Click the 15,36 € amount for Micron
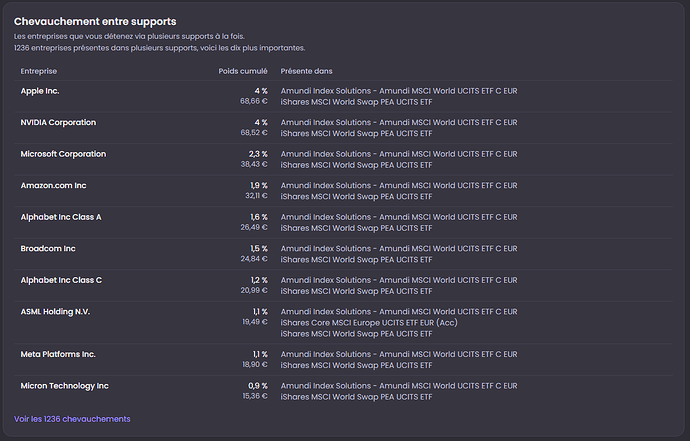This screenshot has width=690, height=441. pos(255,396)
